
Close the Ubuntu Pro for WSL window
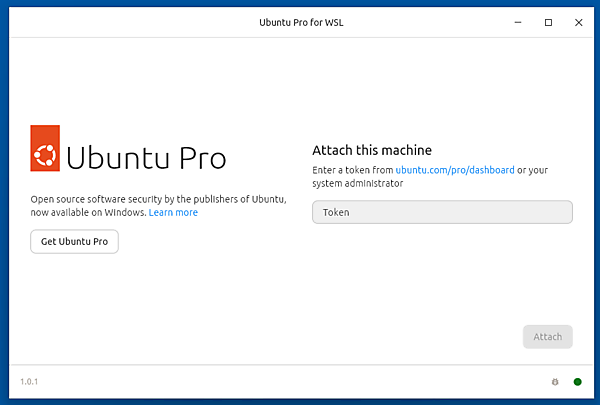click(577, 22)
